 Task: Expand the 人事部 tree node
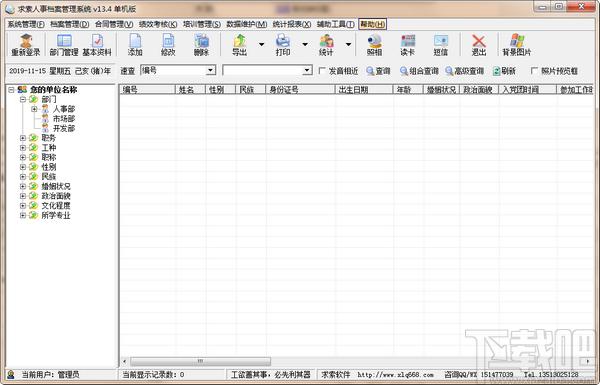pos(34,109)
